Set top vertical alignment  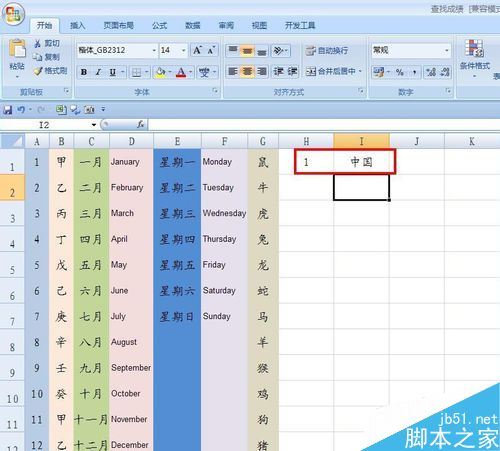pyautogui.click(x=233, y=51)
